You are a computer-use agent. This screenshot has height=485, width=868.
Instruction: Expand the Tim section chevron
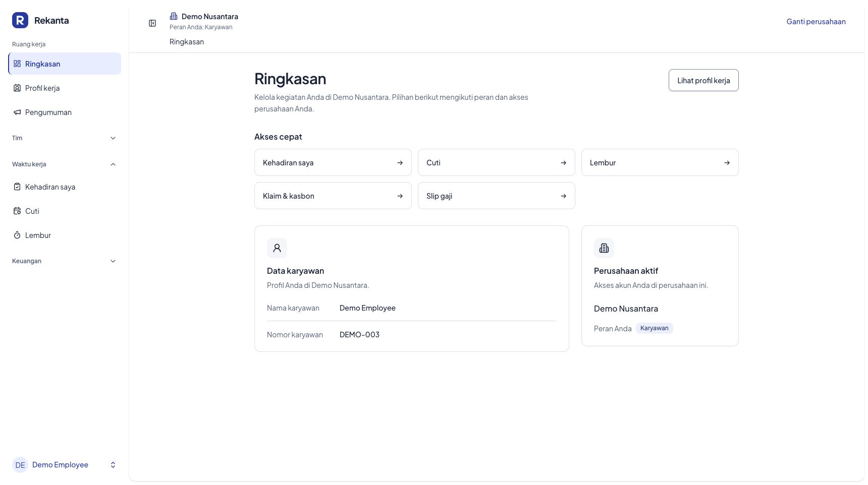113,138
